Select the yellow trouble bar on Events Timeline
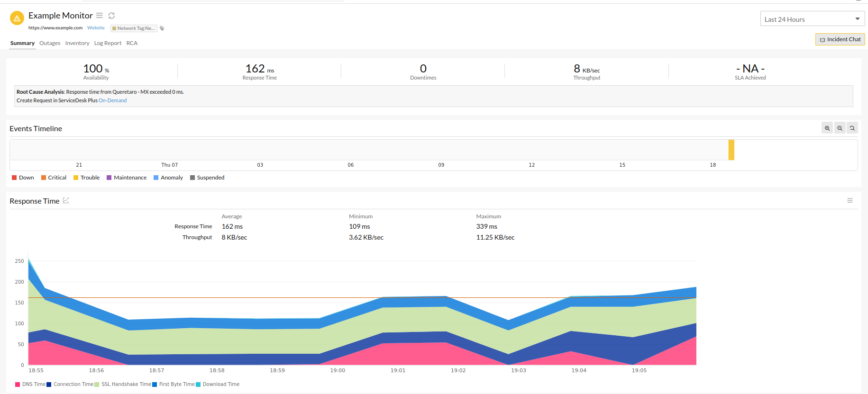This screenshot has height=394, width=868. [x=731, y=150]
